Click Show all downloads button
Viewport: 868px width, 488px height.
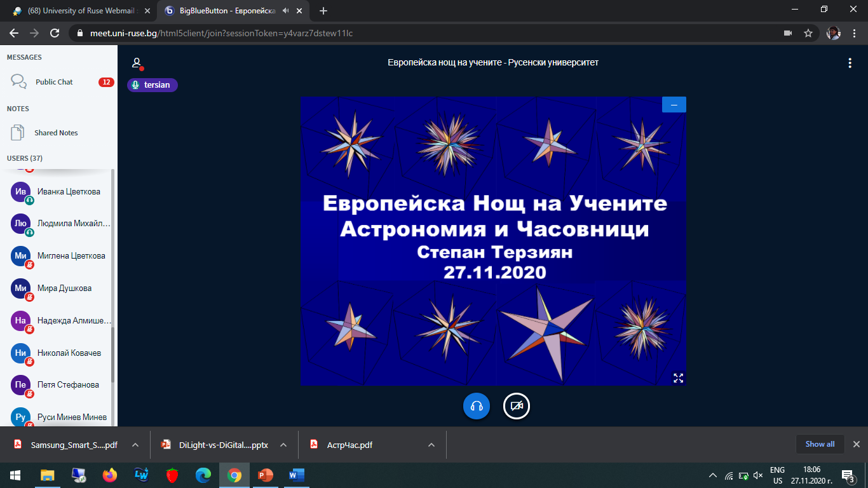(820, 444)
